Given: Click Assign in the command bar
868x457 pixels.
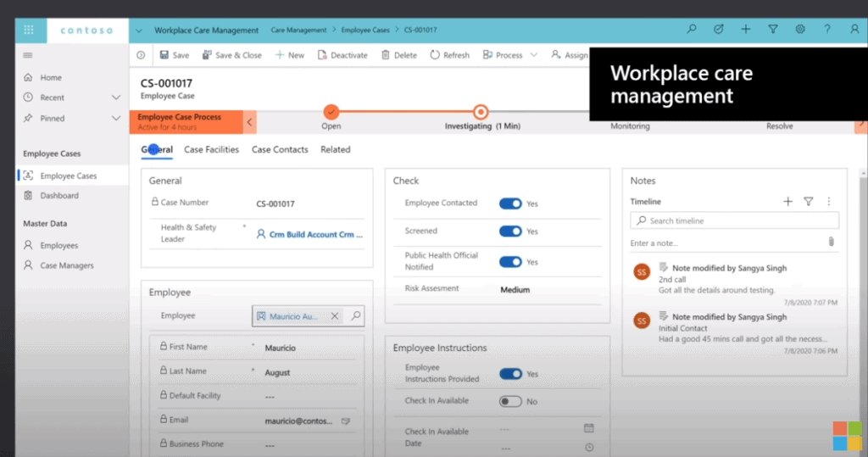Looking at the screenshot, I should pos(570,55).
